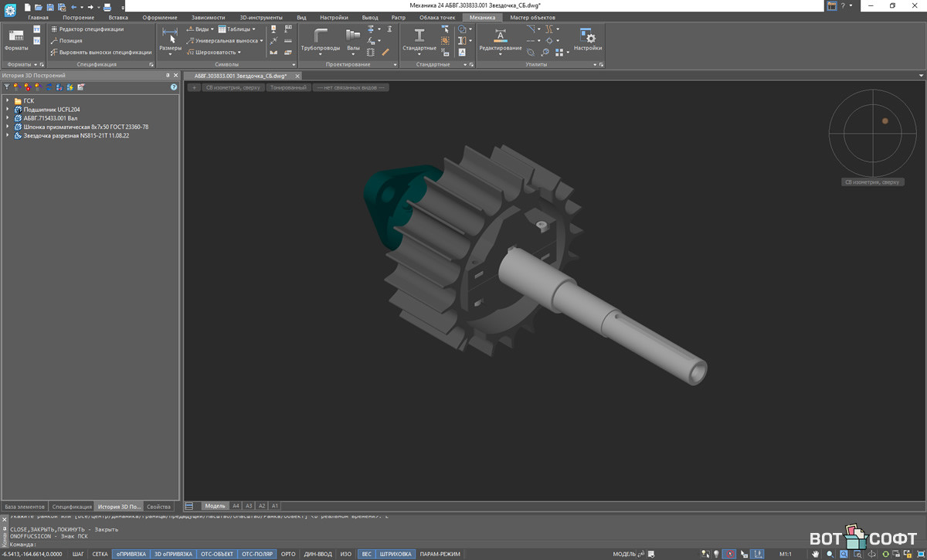Click the СВ изометрия, сверху viewport label
The height and width of the screenshot is (560, 927).
tap(233, 88)
